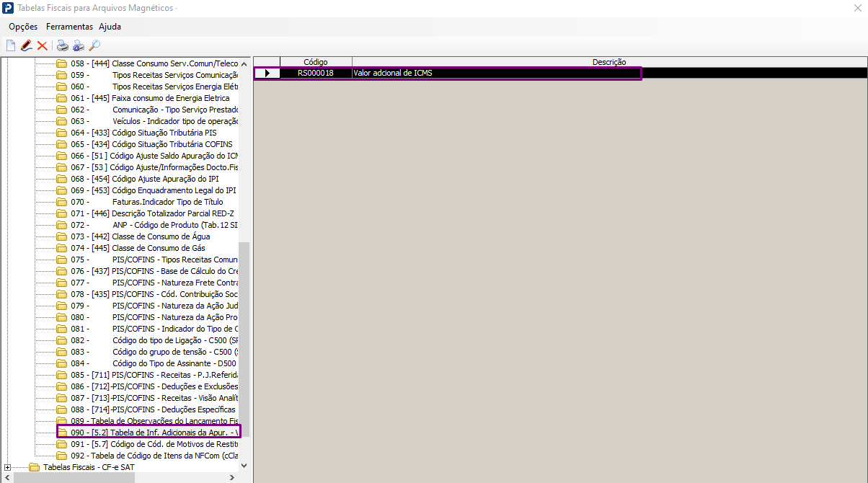Open the Ferramentas menu
Viewport: 868px width, 483px height.
tap(69, 27)
